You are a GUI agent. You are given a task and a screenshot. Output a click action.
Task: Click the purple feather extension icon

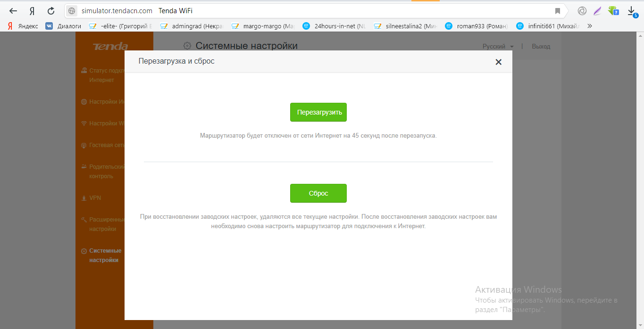click(597, 11)
